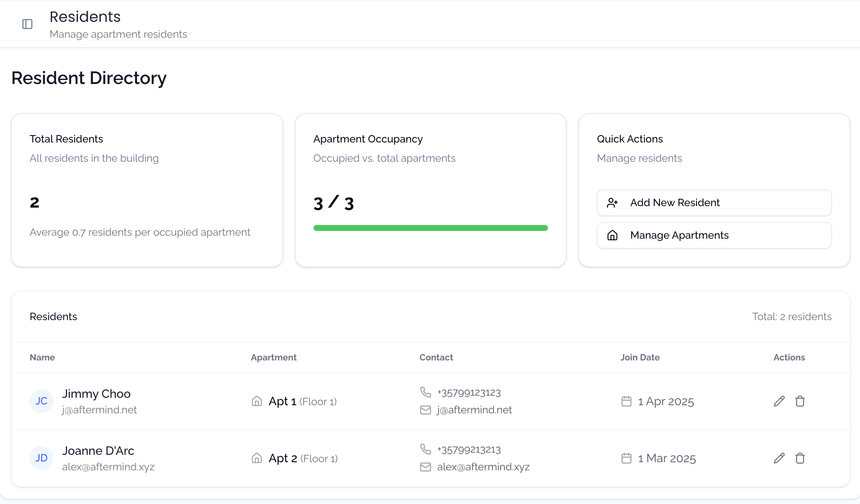Click house icon beside Apt 1
Screen dimensions: 860x504
click(x=257, y=401)
